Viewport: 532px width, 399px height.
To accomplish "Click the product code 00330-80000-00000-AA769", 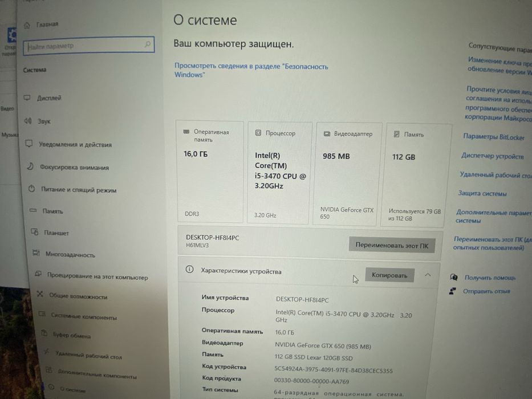I will pyautogui.click(x=311, y=381).
